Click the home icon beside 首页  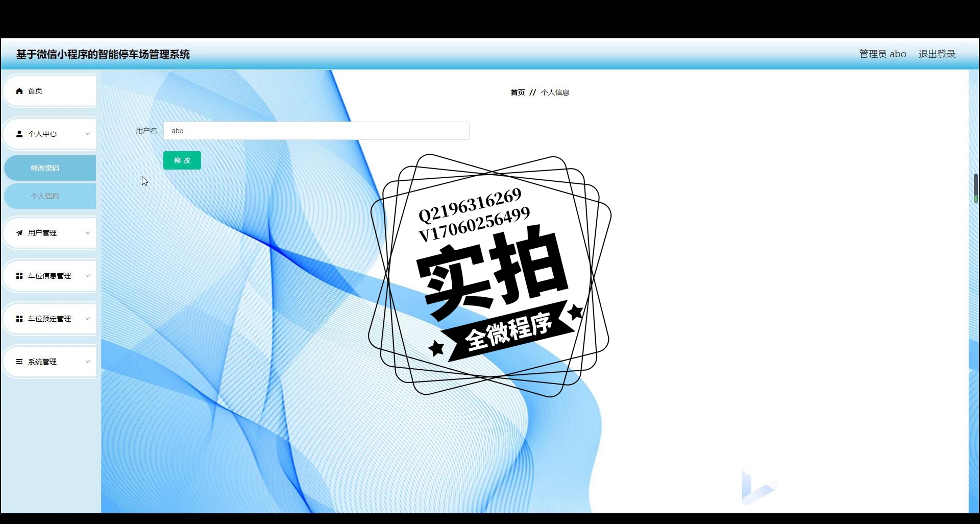coord(19,91)
